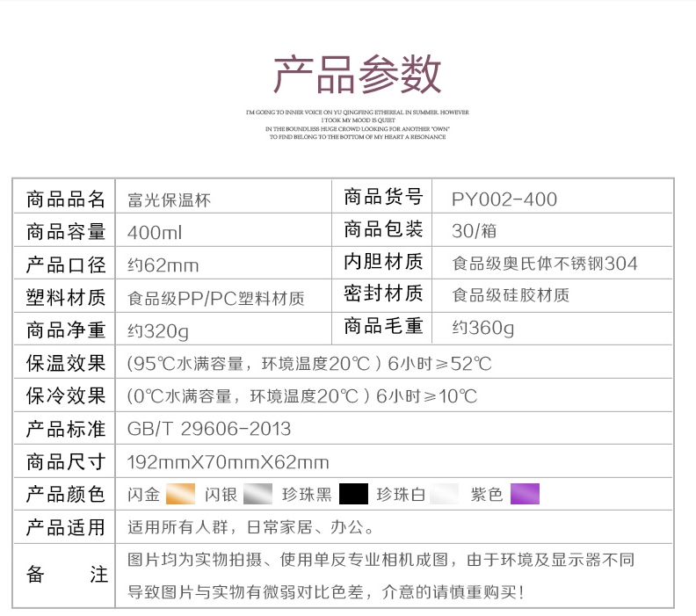Viewport: 696px width, 616px height.
Task: Click the 塑料材质 label cell
Action: (65, 297)
